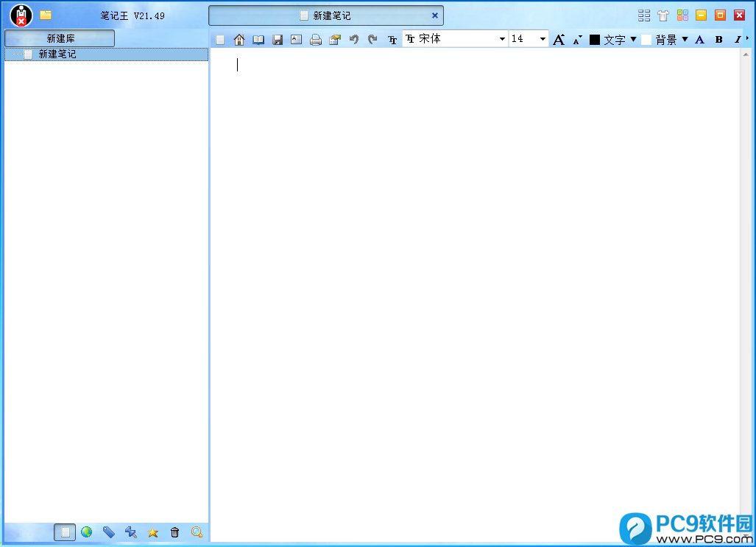Click inside the note editing area
This screenshot has width=756, height=547.
[475, 294]
